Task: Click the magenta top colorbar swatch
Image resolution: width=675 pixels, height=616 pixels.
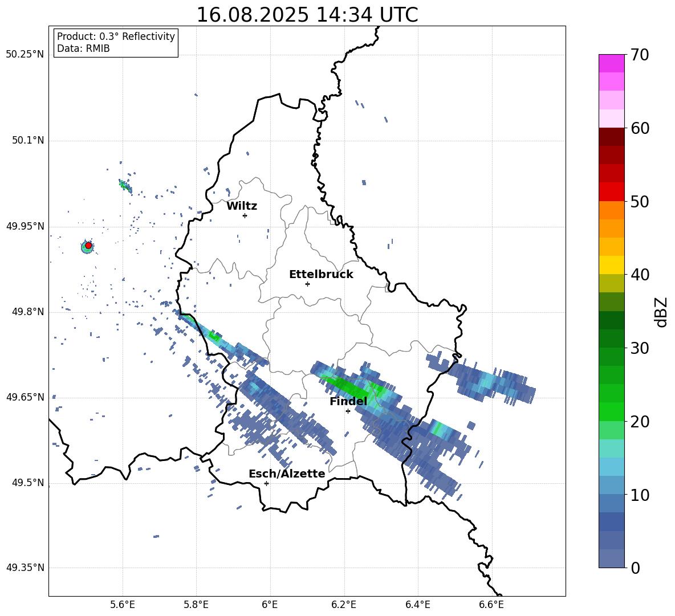Action: [x=611, y=64]
